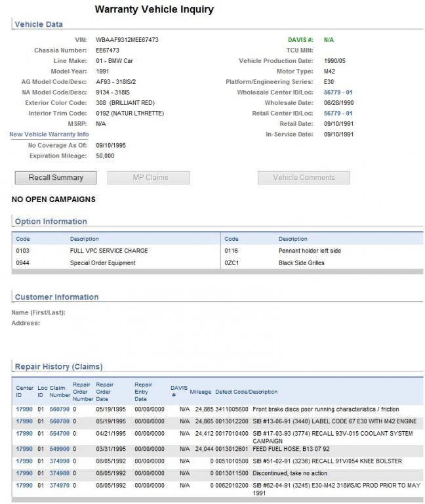Open claim number 560780

(x=59, y=421)
